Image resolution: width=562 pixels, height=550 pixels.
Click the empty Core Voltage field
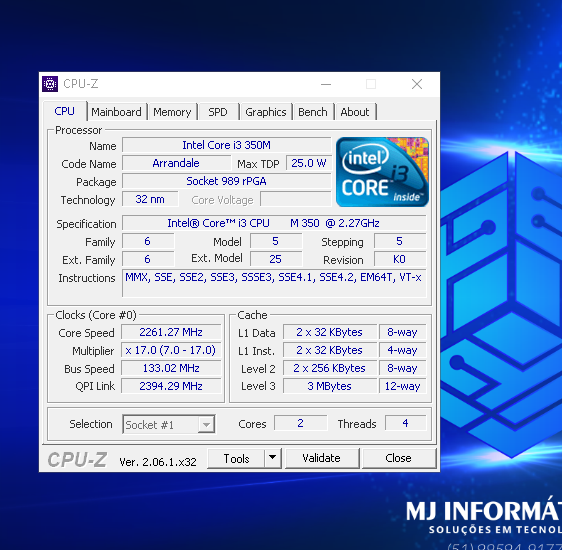click(296, 199)
